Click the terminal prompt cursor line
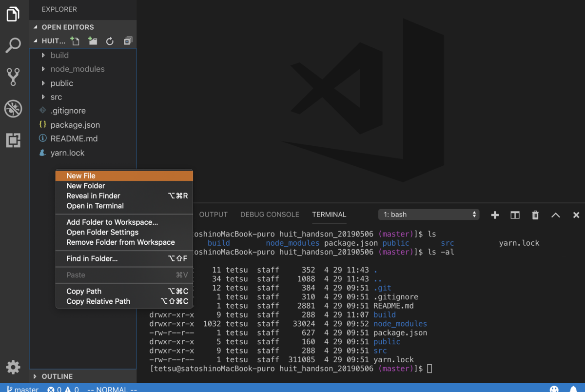This screenshot has width=585, height=392. click(291, 369)
